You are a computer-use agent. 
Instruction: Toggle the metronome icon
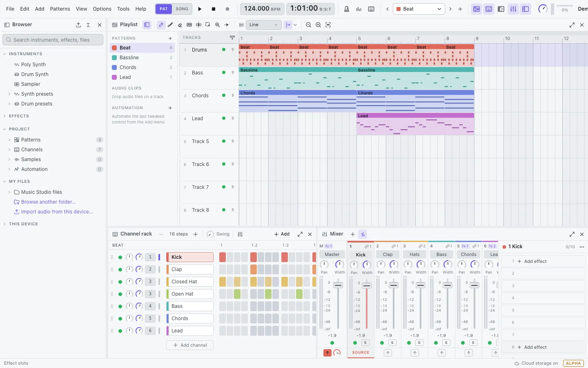[347, 9]
